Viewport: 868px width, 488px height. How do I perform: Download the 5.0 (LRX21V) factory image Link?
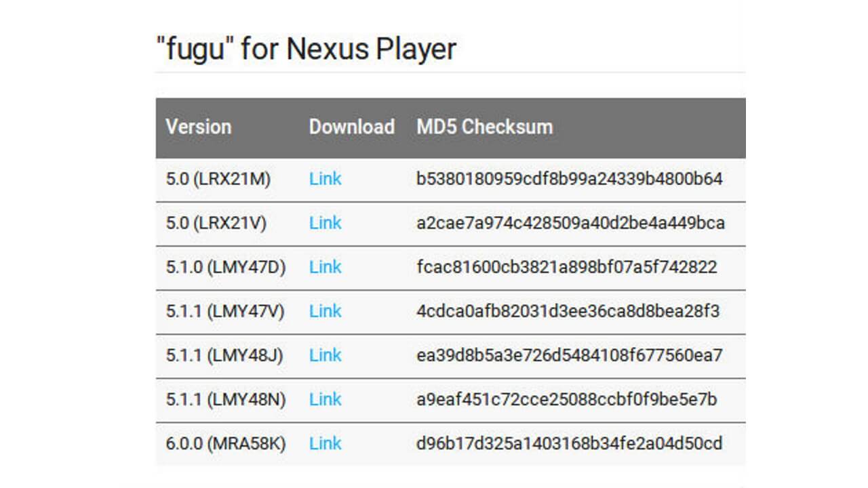tap(325, 223)
